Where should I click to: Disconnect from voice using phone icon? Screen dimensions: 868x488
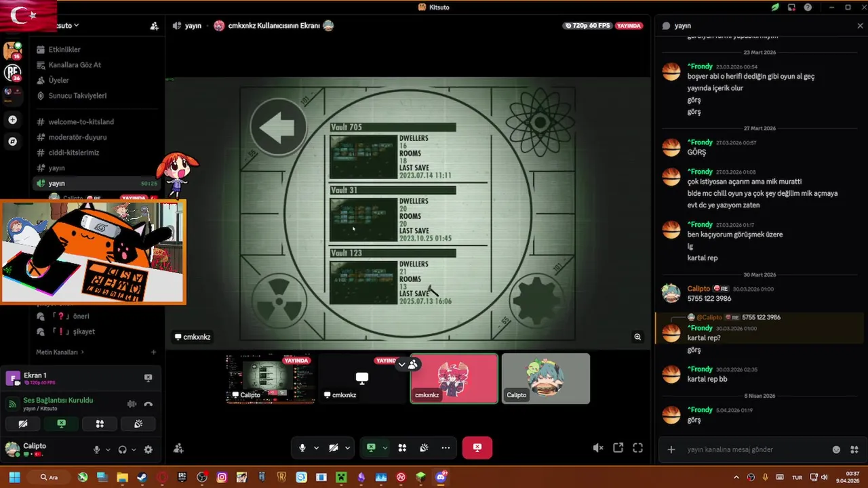click(x=149, y=404)
